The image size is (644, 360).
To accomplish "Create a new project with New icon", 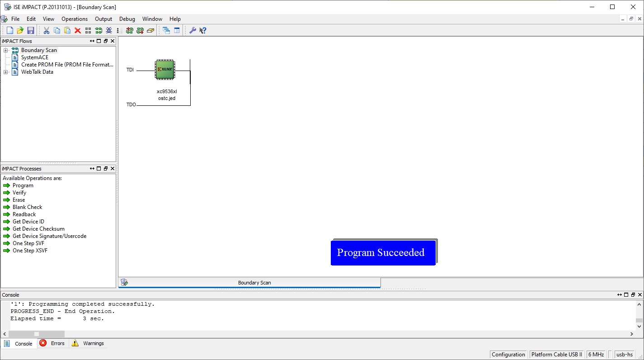I will pos(9,30).
